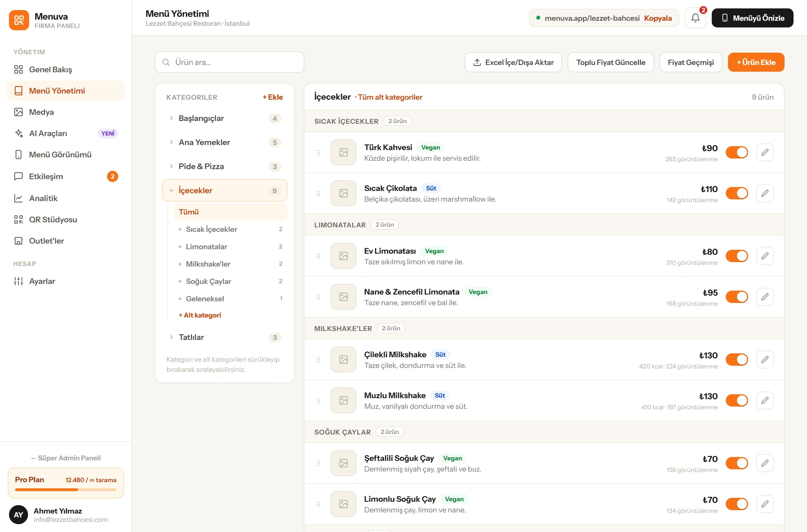
Task: Toggle Ev Limonatası availability
Action: point(737,256)
